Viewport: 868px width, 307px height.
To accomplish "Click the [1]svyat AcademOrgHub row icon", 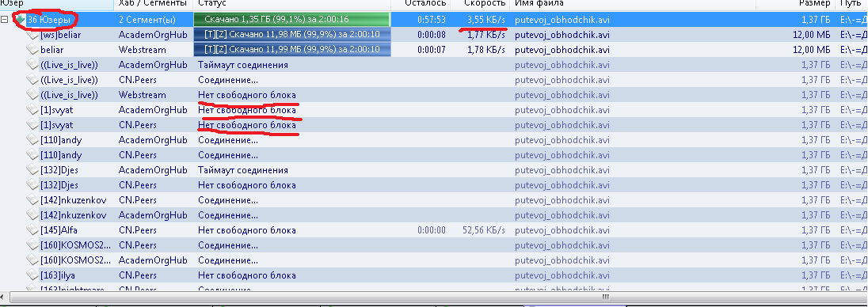I will (x=33, y=110).
